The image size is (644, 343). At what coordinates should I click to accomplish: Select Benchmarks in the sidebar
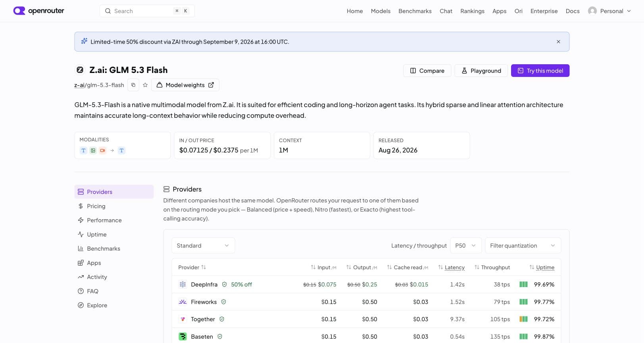[114, 249]
